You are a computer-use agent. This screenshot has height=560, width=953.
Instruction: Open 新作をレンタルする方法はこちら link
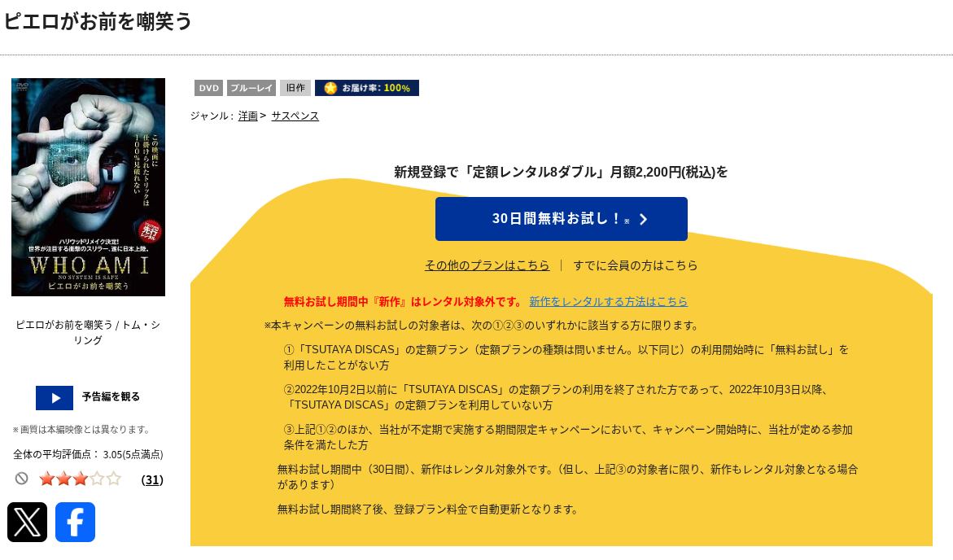click(609, 302)
